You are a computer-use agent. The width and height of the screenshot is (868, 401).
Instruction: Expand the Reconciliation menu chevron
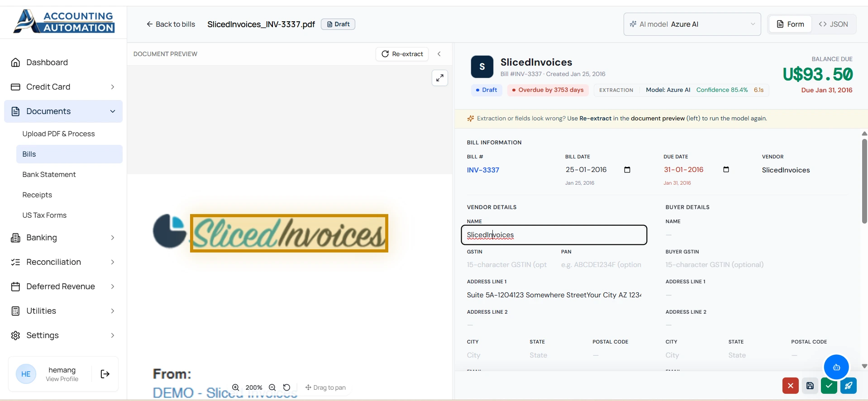point(113,262)
